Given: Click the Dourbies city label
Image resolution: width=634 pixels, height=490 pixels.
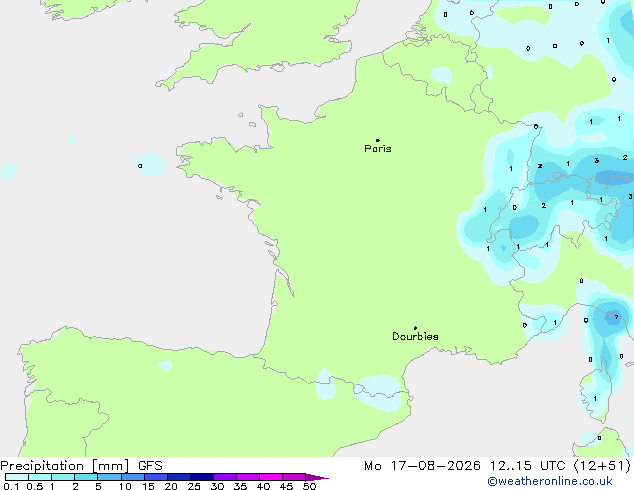Looking at the screenshot, I should point(415,336).
